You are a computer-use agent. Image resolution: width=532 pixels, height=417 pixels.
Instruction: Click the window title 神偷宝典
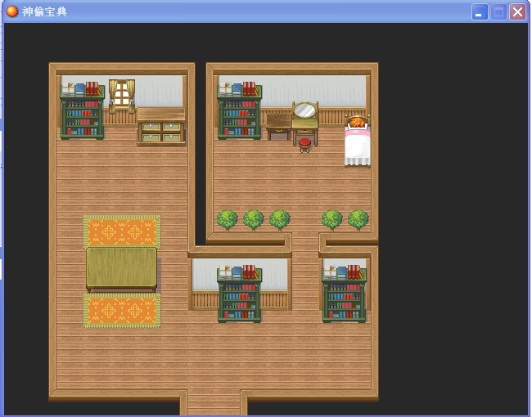pos(44,12)
